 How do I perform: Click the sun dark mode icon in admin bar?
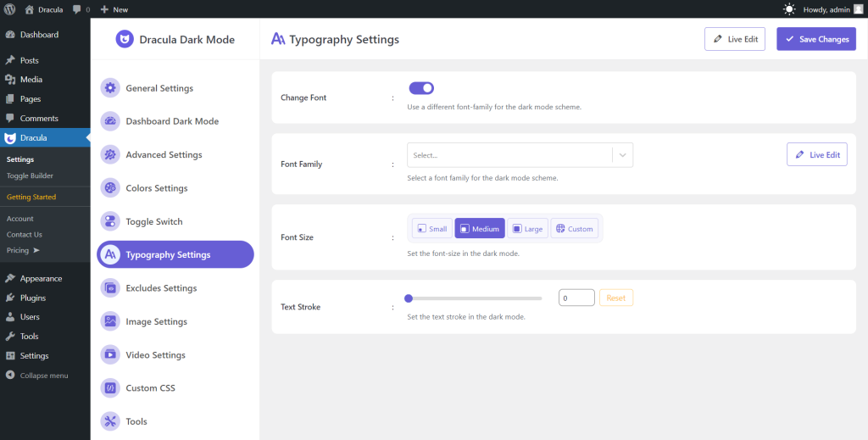(789, 8)
